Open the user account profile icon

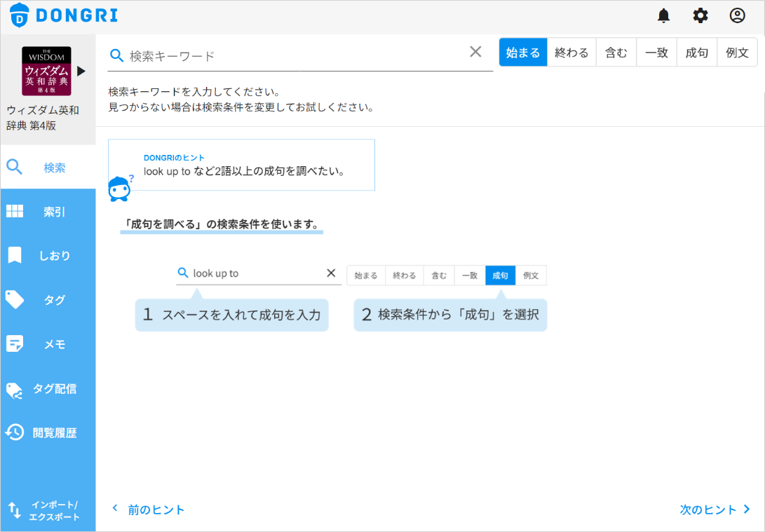[x=737, y=15]
